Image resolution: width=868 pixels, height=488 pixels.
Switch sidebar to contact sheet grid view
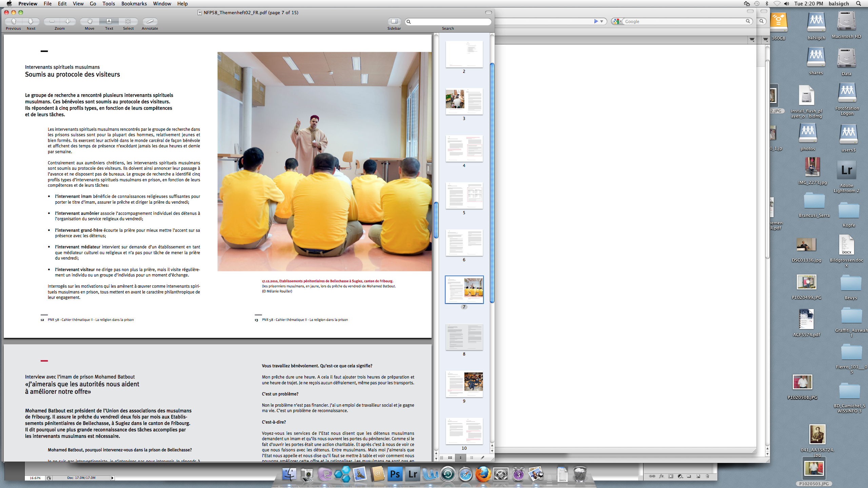point(450,458)
